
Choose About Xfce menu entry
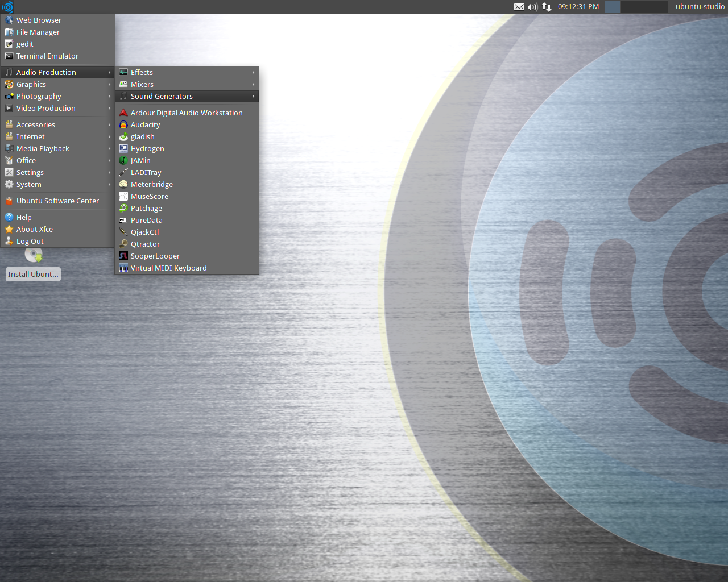[x=58, y=229]
